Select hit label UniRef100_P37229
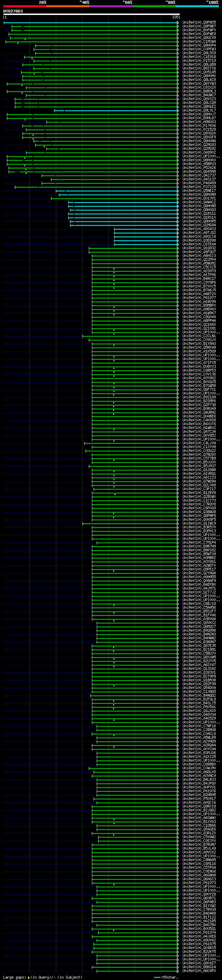The height and width of the screenshot is (980, 222). [x=199, y=187]
